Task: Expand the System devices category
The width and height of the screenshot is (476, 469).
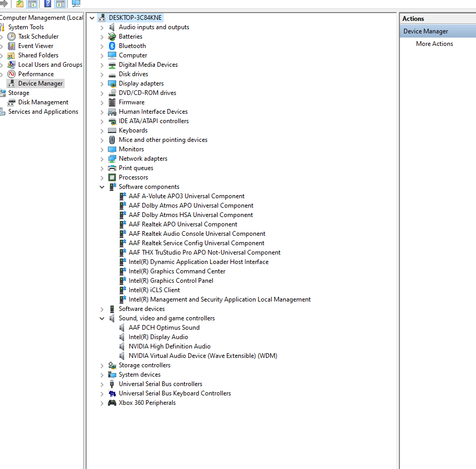Action: (102, 375)
